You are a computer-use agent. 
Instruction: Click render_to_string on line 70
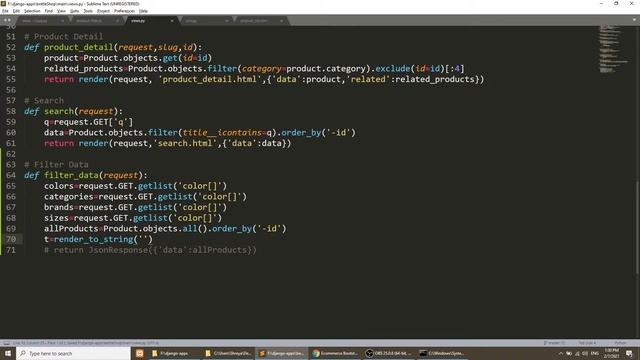pyautogui.click(x=93, y=239)
